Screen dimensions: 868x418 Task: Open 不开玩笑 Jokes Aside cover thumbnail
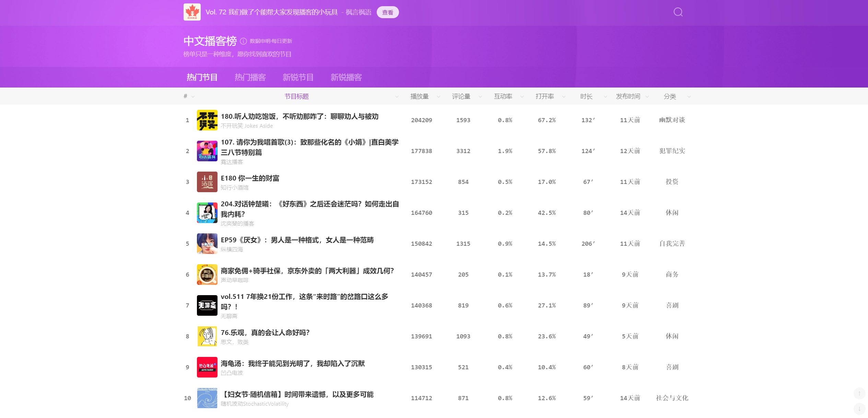[207, 120]
